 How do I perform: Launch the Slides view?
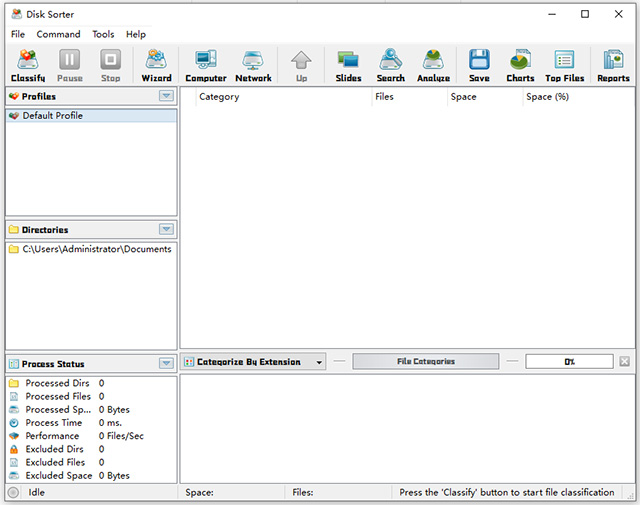coord(348,65)
